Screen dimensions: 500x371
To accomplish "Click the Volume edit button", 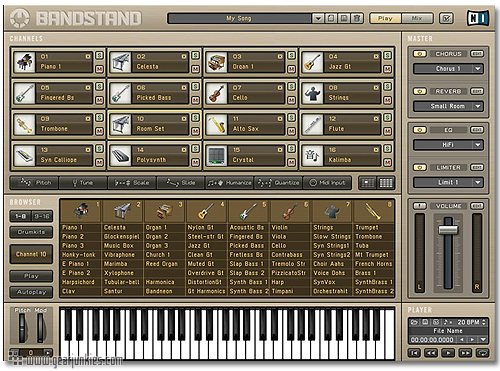I will click(x=477, y=206).
